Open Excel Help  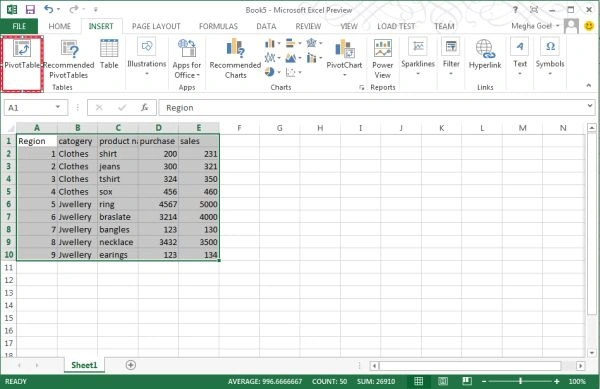coord(515,10)
